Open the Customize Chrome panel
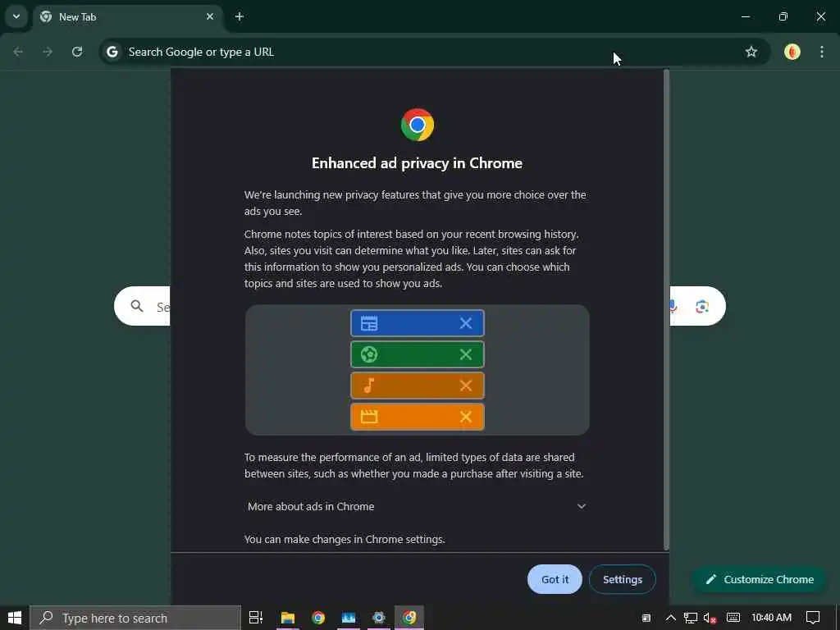 click(x=759, y=579)
